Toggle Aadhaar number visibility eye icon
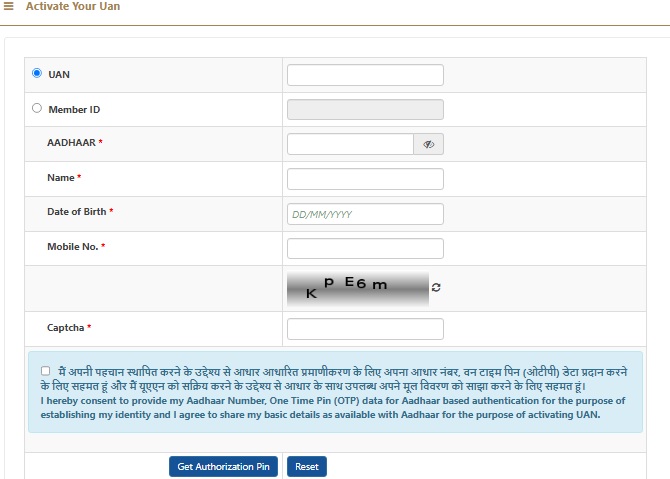 pos(429,144)
